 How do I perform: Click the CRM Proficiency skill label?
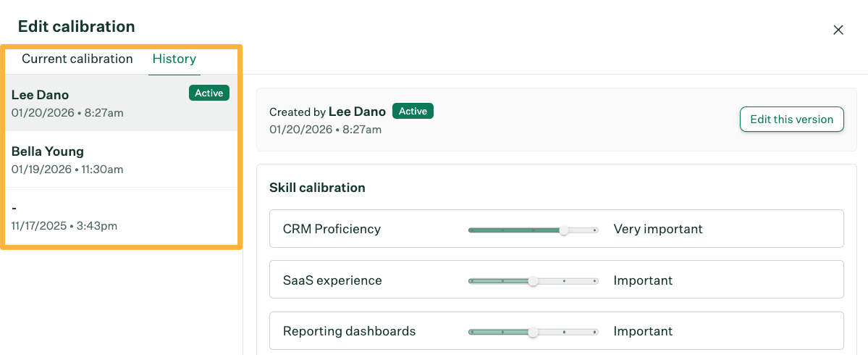point(332,229)
